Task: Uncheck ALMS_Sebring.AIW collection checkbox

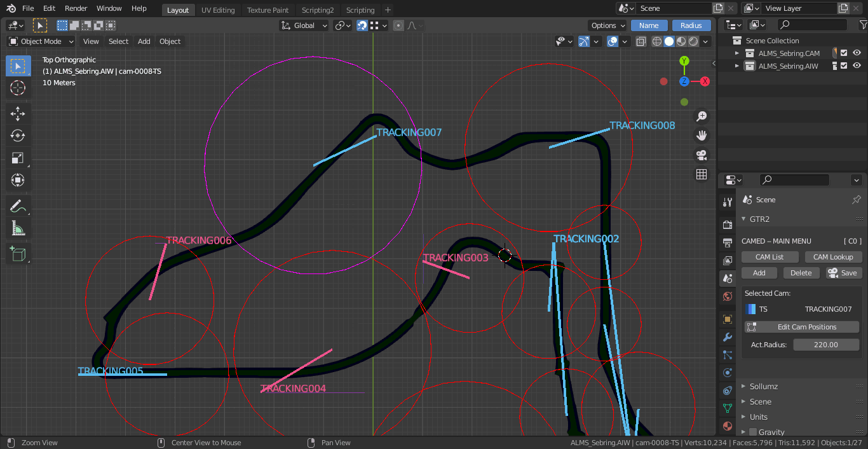Action: [844, 66]
